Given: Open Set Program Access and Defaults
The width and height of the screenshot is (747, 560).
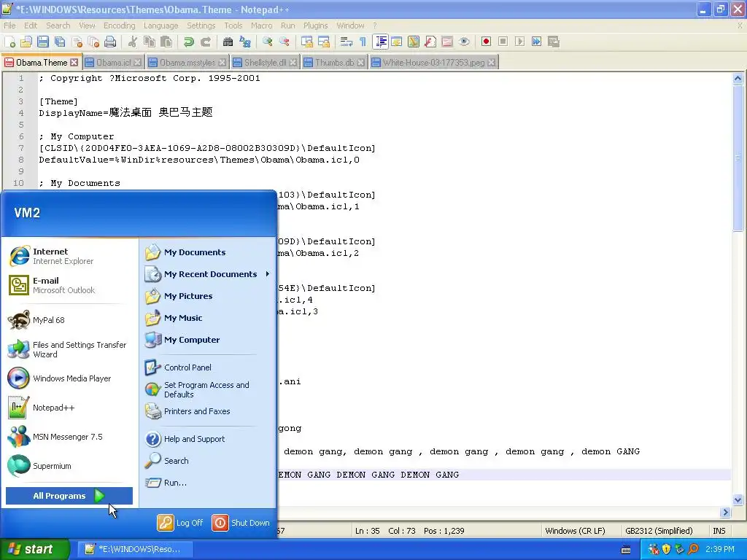Looking at the screenshot, I should click(208, 389).
